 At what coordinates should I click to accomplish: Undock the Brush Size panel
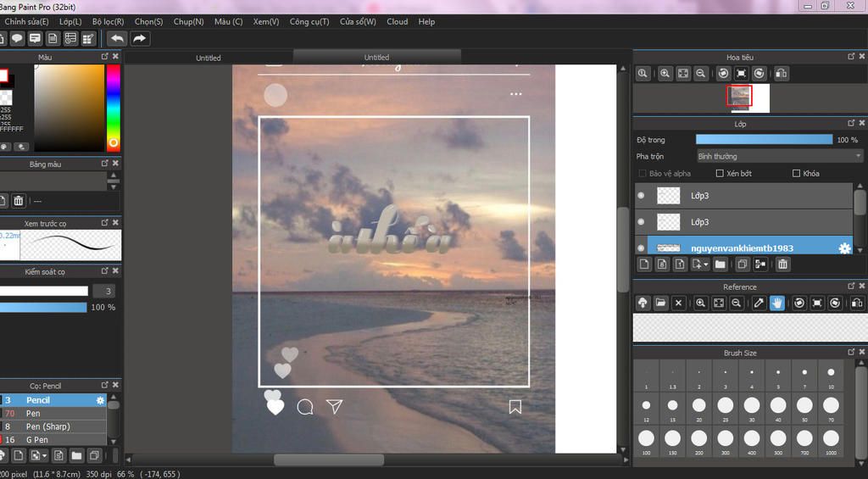click(x=851, y=352)
